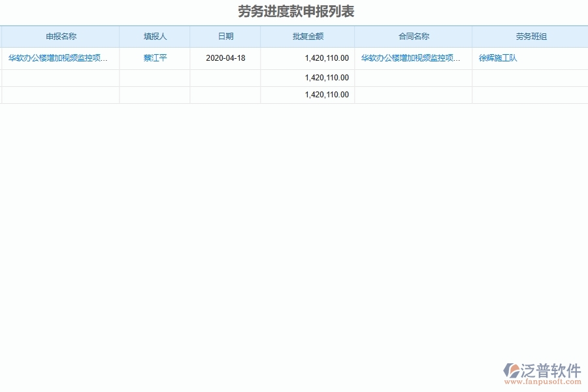
Task: Sort the table by 合同名称 column
Action: click(x=413, y=37)
